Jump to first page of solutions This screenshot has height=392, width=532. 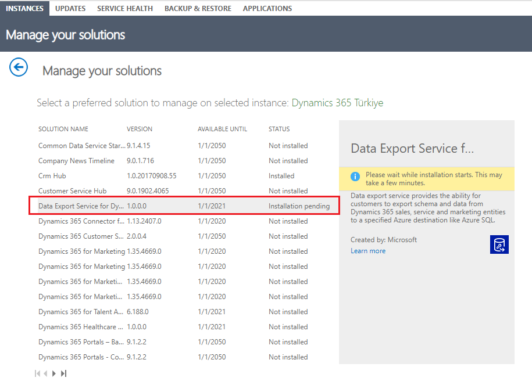[37, 373]
